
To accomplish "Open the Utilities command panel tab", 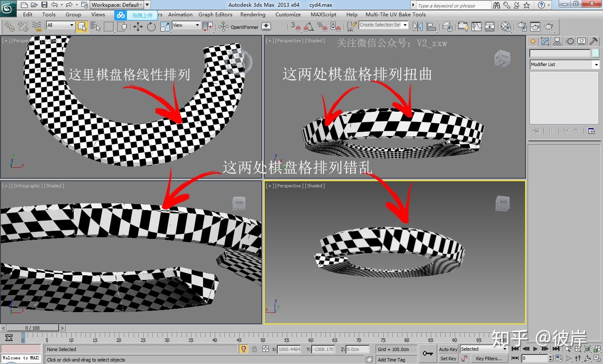I will pyautogui.click(x=593, y=41).
